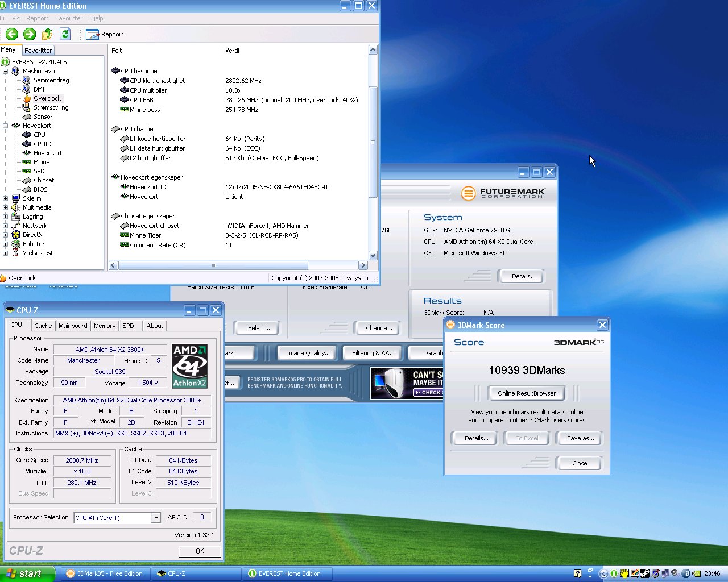Open the Rapport report tool in EVEREST
Image resolution: width=728 pixels, height=582 pixels.
[105, 34]
